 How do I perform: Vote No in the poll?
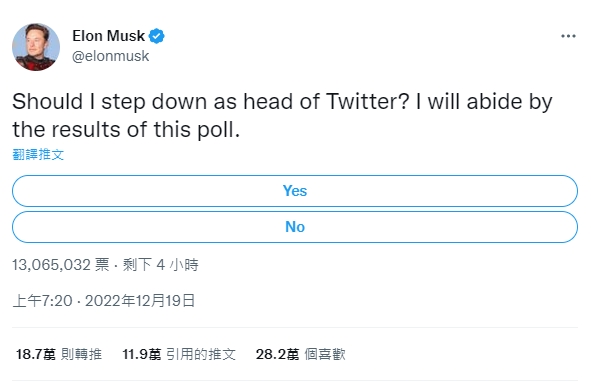295,227
